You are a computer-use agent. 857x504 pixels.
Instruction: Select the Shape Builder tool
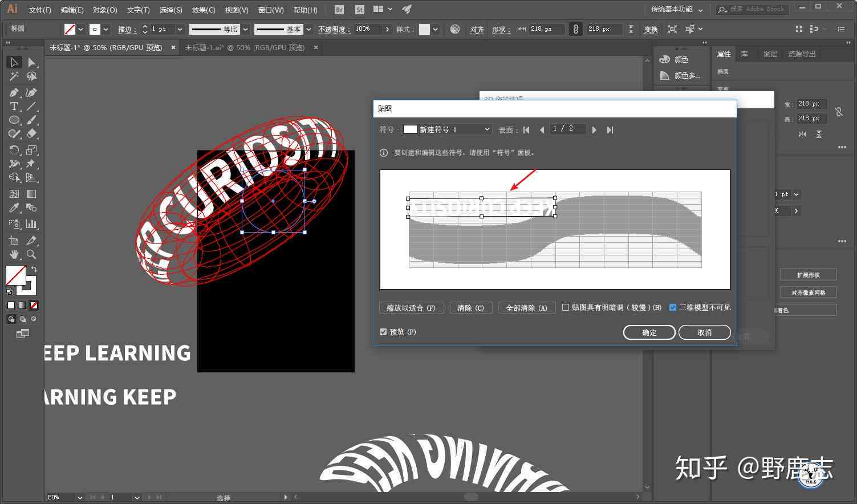[14, 178]
